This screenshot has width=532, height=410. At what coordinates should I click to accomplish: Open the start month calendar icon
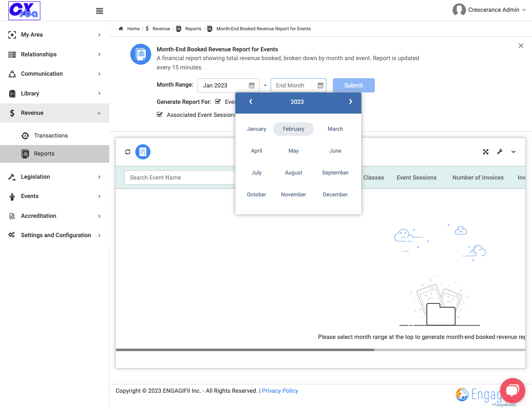click(x=252, y=85)
